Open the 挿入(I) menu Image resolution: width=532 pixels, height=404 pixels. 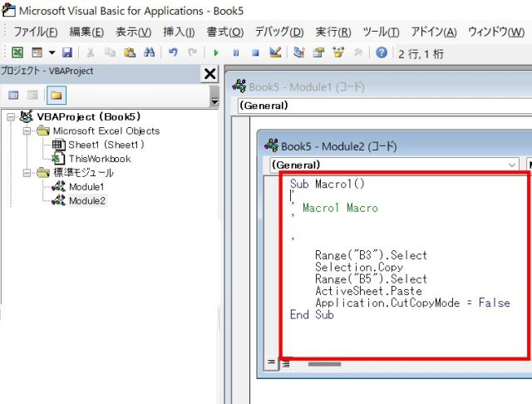click(179, 32)
